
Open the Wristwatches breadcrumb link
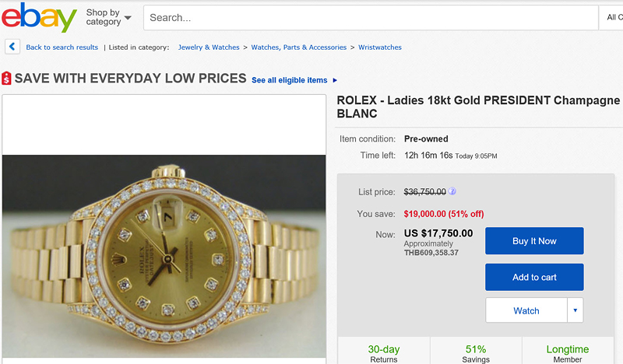point(380,47)
